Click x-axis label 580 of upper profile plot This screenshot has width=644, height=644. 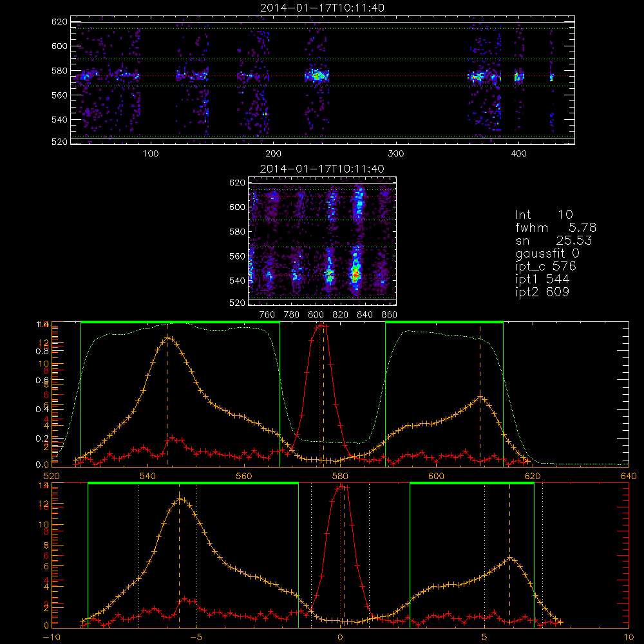pyautogui.click(x=340, y=476)
